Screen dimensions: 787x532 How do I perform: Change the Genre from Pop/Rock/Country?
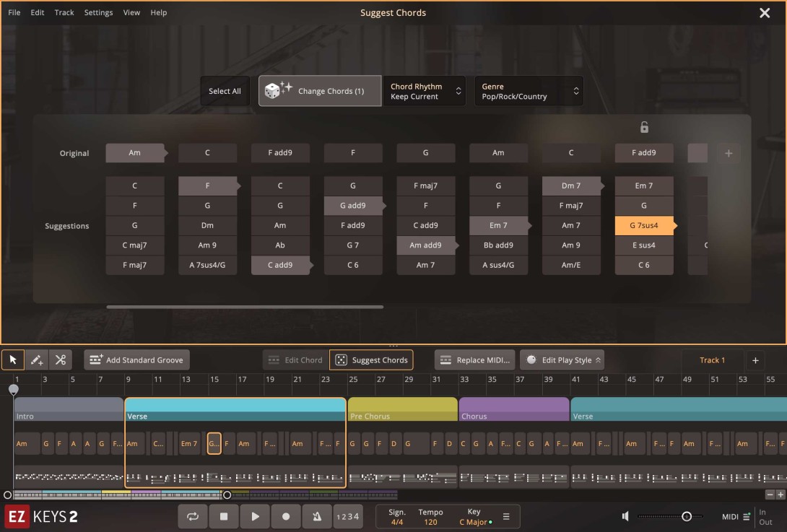(x=529, y=90)
